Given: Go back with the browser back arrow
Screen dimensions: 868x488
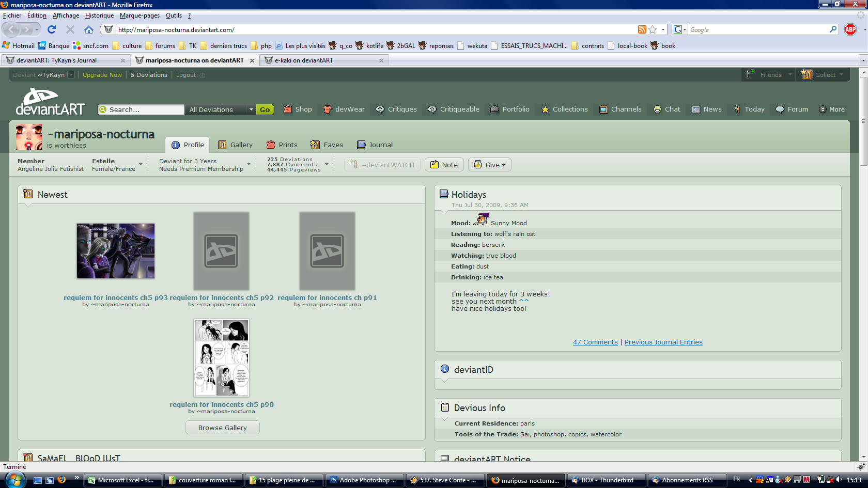Looking at the screenshot, I should 11,29.
